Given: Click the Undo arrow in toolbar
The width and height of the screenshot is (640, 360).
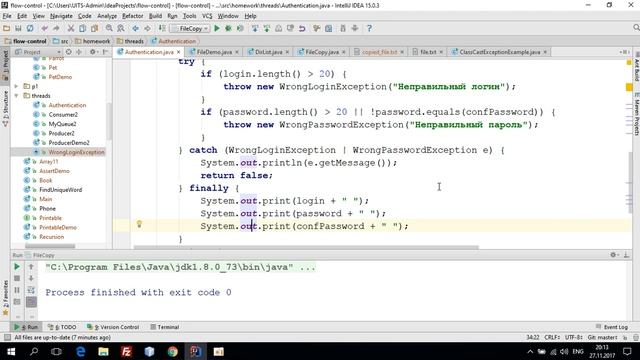Looking at the screenshot, I should [x=44, y=28].
